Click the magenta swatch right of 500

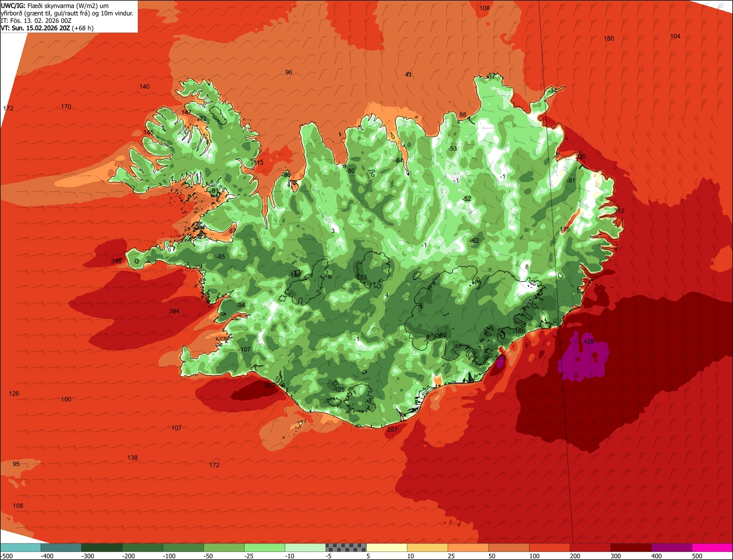tap(712, 547)
